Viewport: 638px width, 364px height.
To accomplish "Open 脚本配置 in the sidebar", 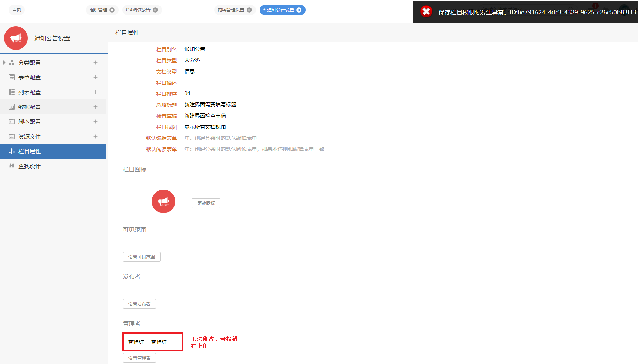I will pos(30,122).
